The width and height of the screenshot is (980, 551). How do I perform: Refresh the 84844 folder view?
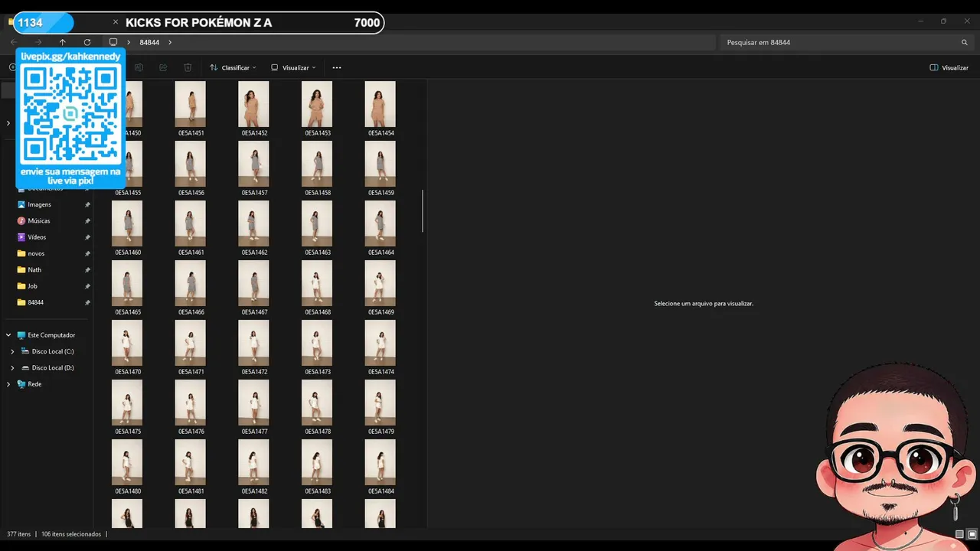point(87,42)
